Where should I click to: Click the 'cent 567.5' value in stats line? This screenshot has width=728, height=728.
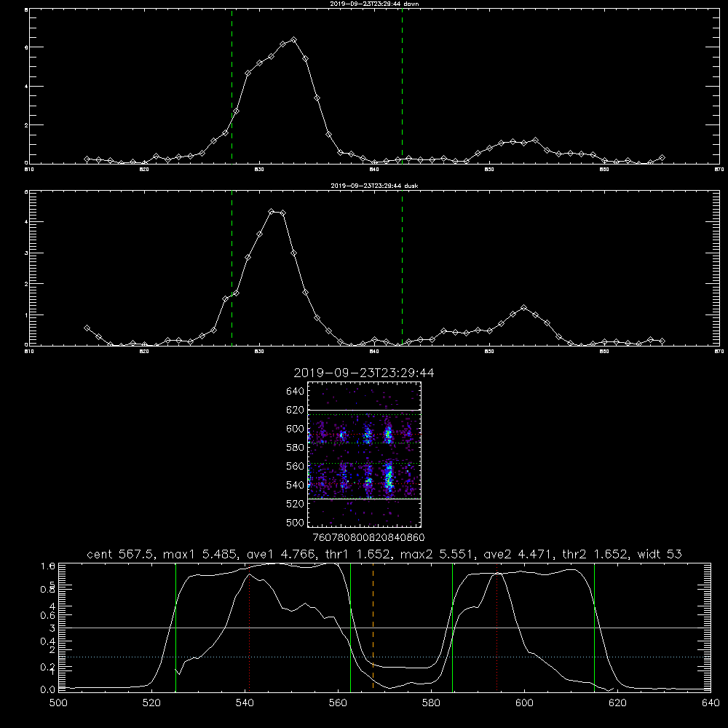point(121,554)
